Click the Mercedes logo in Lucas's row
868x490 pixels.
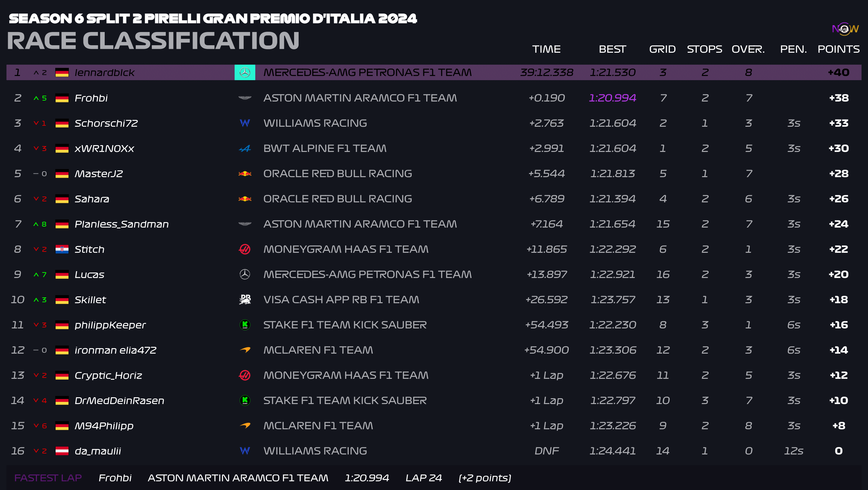pos(245,274)
